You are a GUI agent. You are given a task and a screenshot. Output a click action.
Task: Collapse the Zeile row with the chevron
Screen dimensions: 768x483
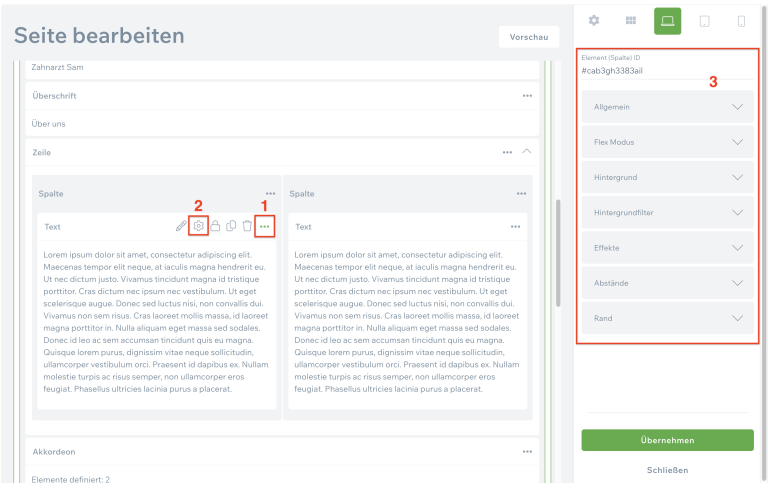[527, 152]
